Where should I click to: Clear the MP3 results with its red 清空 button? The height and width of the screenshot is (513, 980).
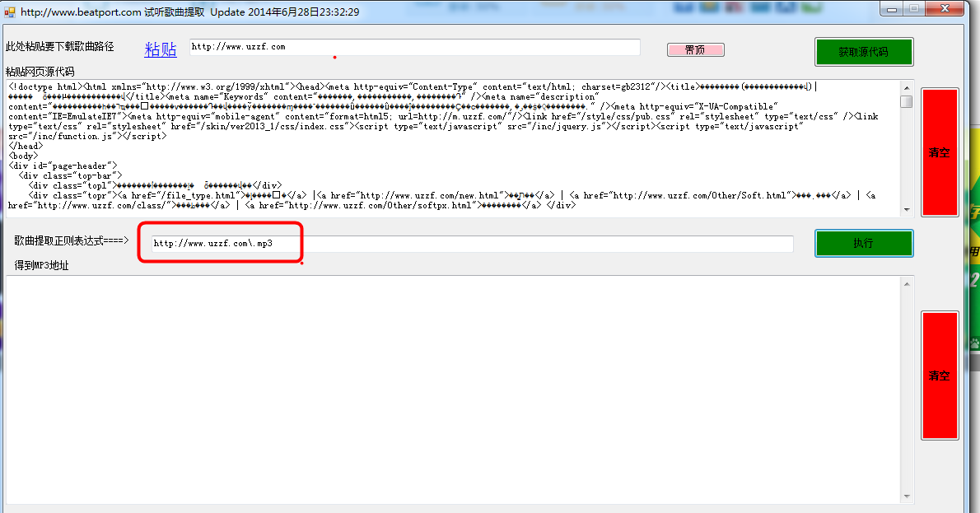(x=940, y=375)
